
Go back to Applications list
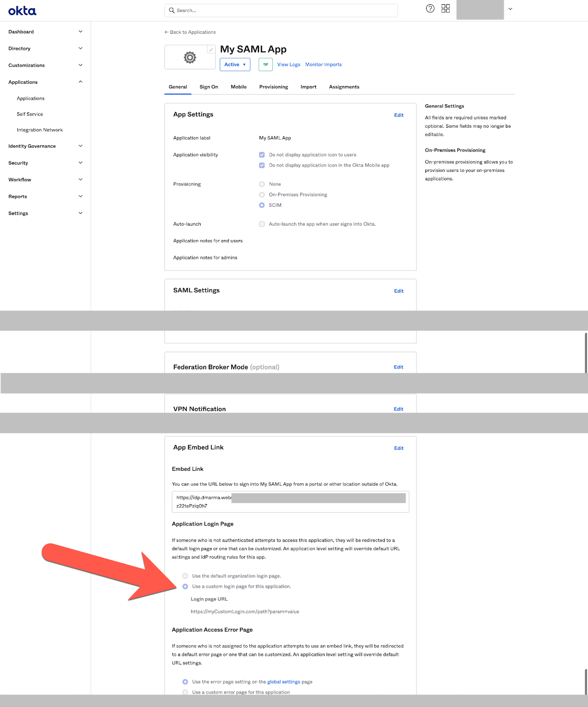pos(190,32)
